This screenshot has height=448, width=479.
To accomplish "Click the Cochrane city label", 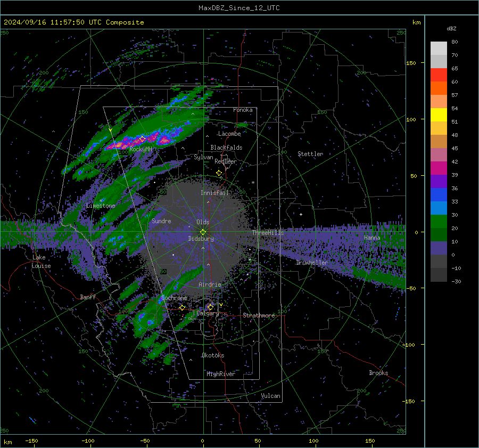I will [174, 298].
